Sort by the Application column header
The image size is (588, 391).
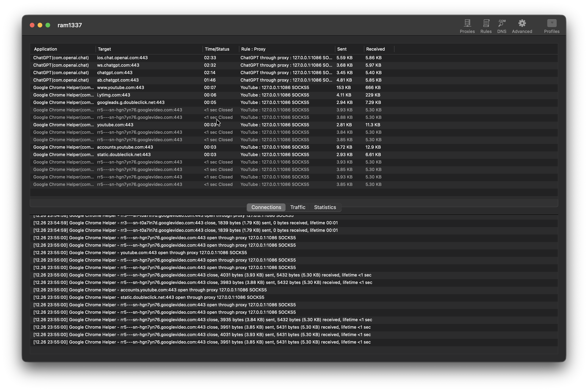click(x=46, y=49)
